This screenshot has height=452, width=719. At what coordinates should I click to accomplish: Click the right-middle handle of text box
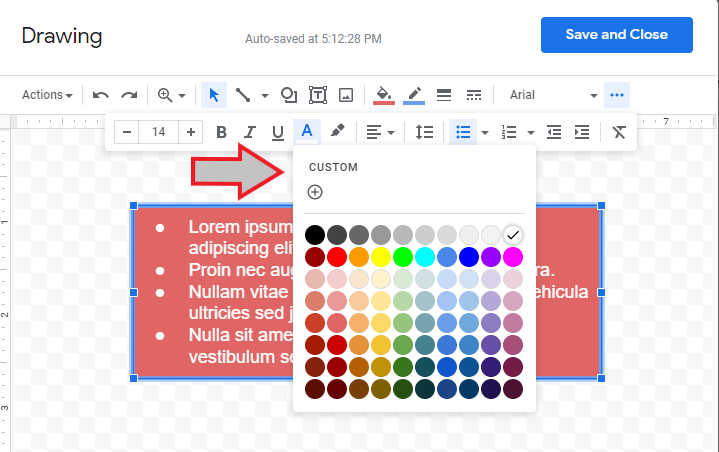601,292
